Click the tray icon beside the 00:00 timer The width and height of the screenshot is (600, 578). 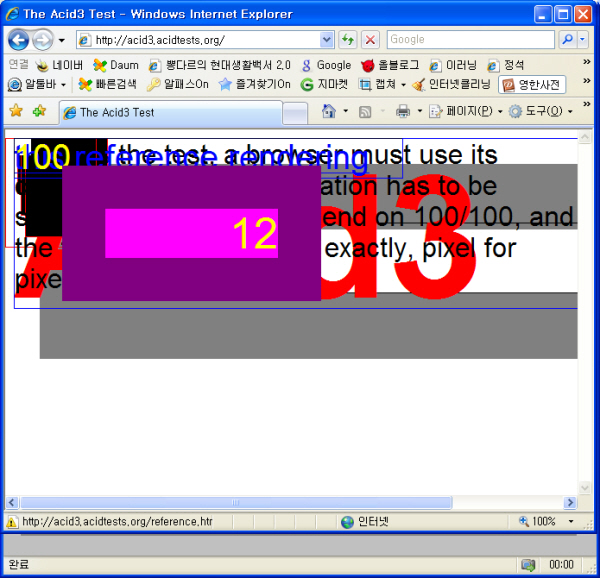pos(528,565)
